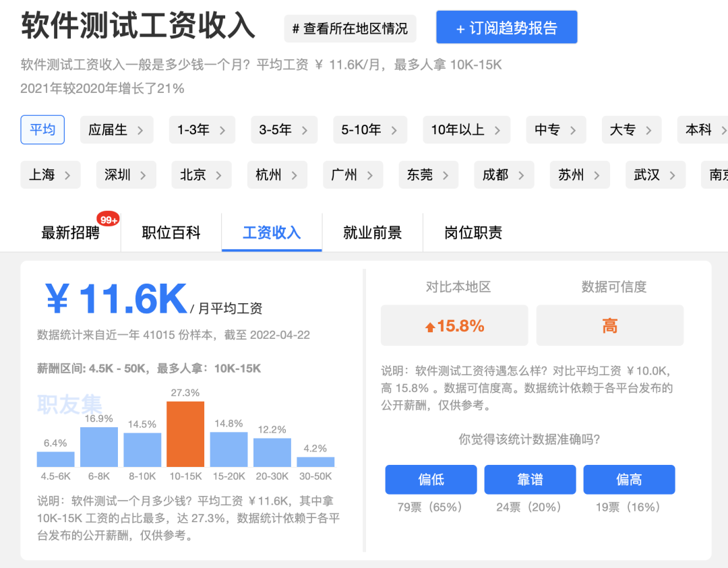Click the arrow beside 武汉
Image resolution: width=728 pixels, height=568 pixels.
coord(672,175)
